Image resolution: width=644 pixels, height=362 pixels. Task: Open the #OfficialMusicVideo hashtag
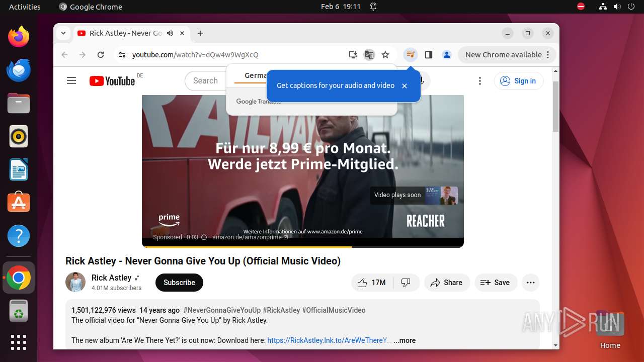pos(334,310)
